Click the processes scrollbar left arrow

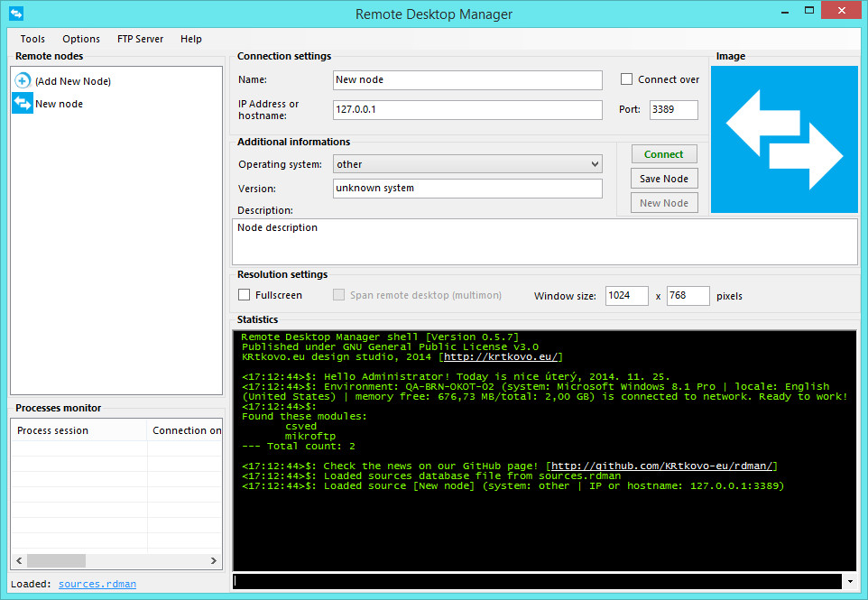pyautogui.click(x=19, y=560)
